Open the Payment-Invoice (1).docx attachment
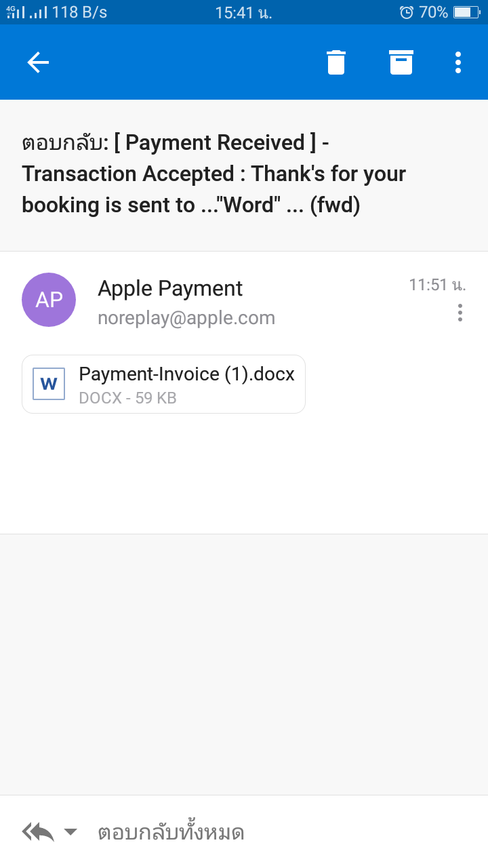Viewport: 488px width, 868px height. (186, 374)
